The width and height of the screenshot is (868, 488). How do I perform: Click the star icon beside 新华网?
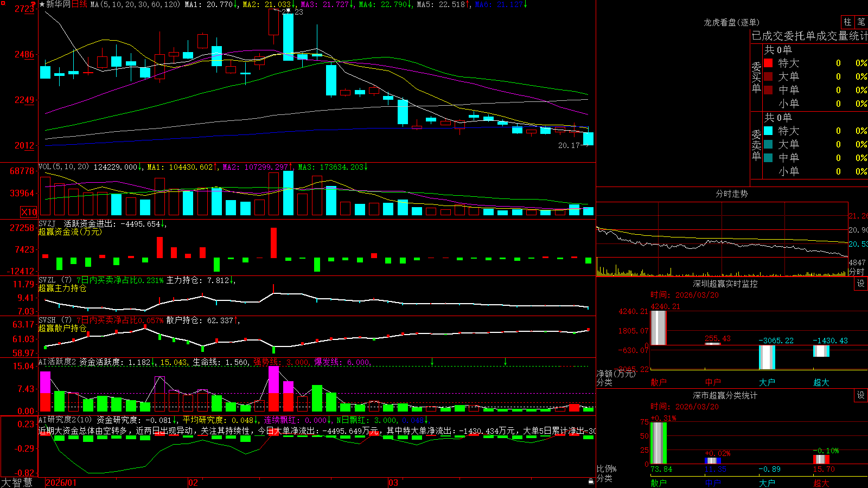(x=42, y=4)
